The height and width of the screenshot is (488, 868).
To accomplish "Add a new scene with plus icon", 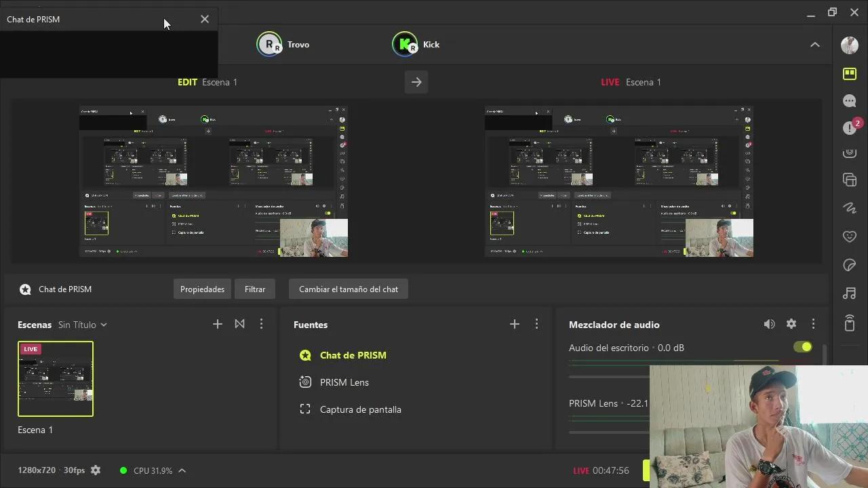I will pos(218,325).
